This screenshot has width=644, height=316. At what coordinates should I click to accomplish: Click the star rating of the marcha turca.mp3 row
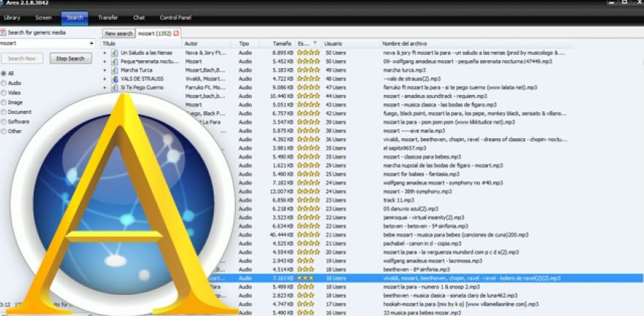308,70
